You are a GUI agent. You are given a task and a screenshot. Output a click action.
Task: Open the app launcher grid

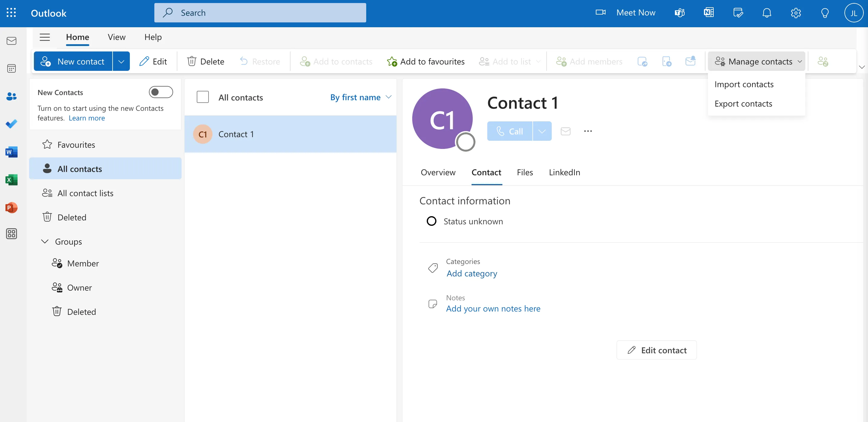(x=11, y=13)
